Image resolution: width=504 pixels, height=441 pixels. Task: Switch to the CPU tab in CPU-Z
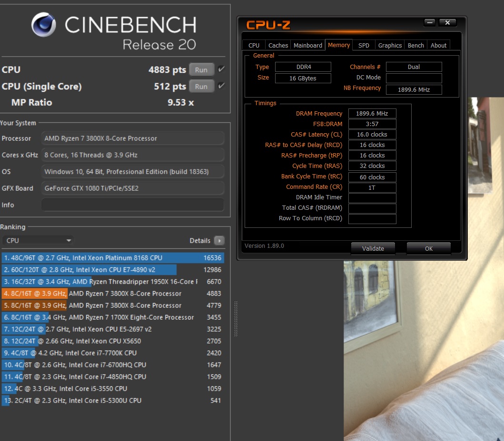pyautogui.click(x=254, y=45)
